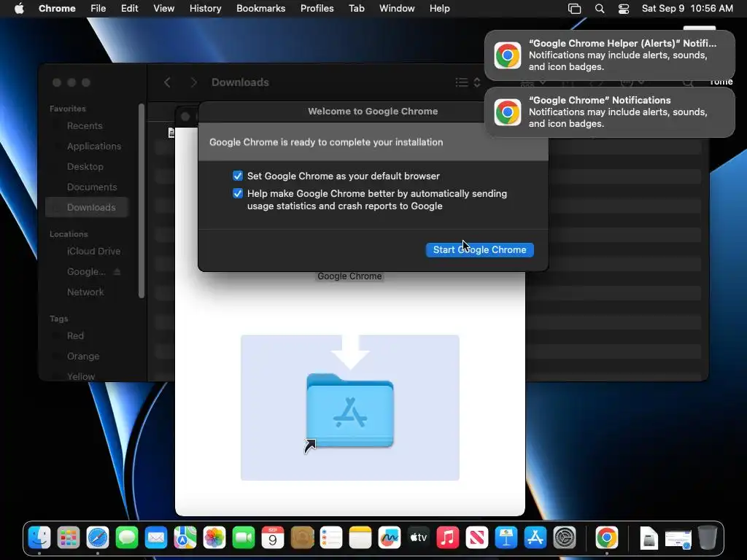The image size is (747, 560).
Task: Open System Settings from the Dock
Action: pyautogui.click(x=565, y=538)
